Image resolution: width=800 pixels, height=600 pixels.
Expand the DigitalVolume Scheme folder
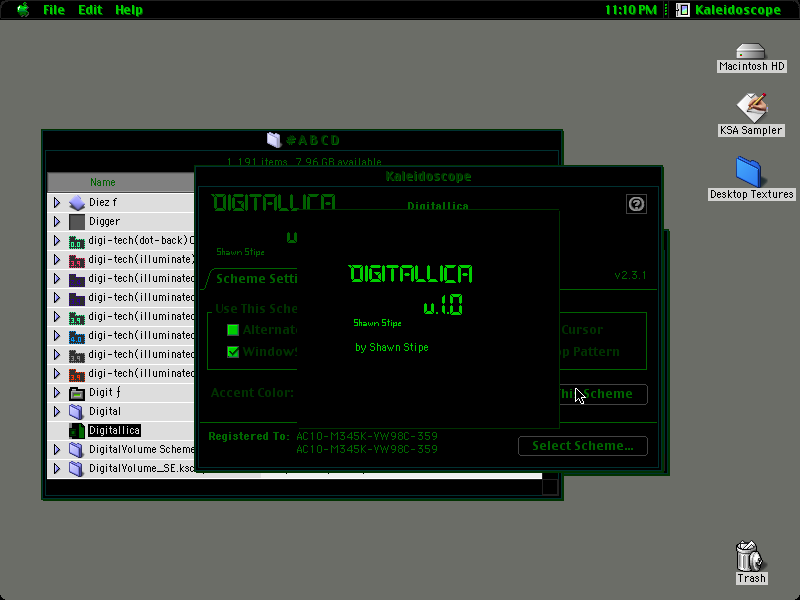[57, 449]
